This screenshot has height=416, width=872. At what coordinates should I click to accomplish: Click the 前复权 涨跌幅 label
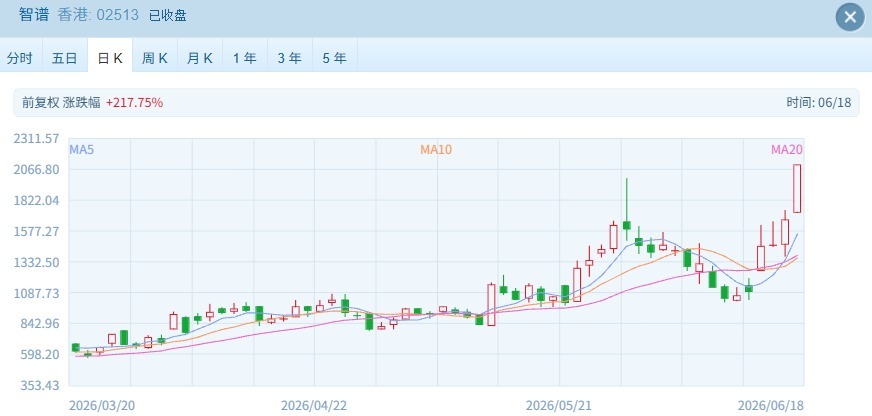(x=61, y=102)
